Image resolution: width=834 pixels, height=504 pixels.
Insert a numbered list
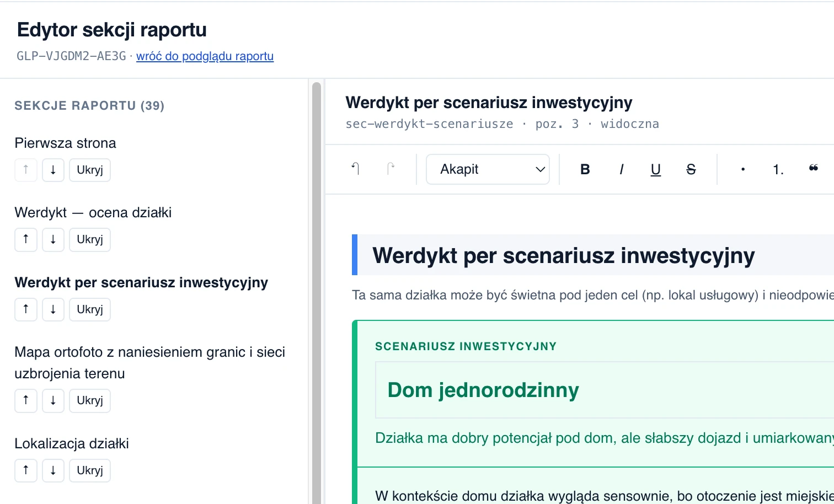[778, 169]
